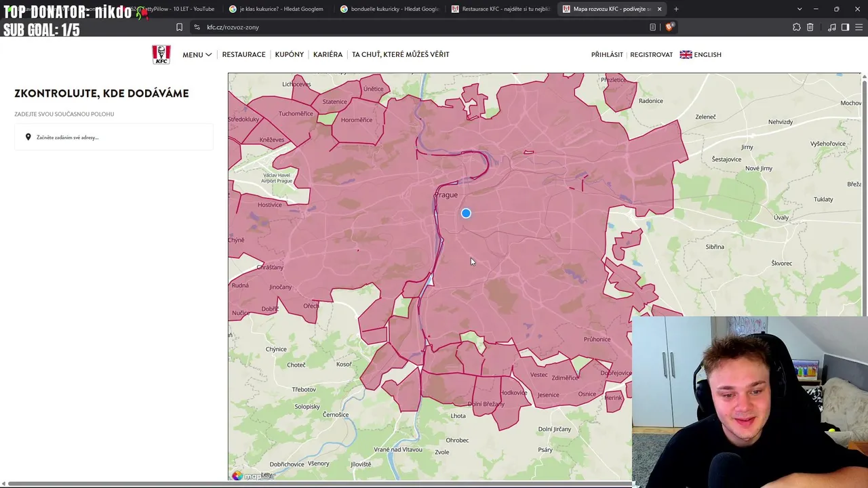Viewport: 868px width, 488px height.
Task: Click the 'Radonice' map label
Action: pos(650,101)
